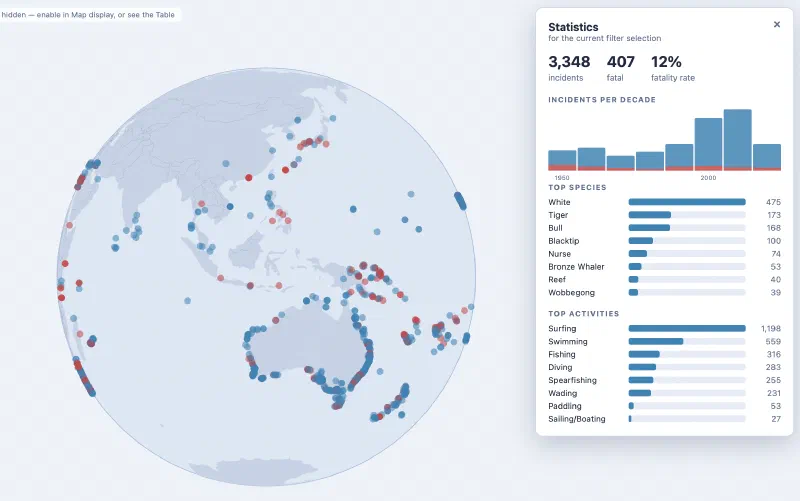Click the Fishing activity row
The image size is (800, 501).
[664, 354]
